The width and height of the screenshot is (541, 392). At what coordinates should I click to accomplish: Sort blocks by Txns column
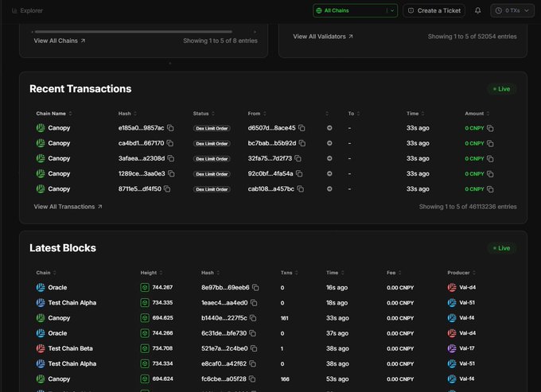pos(289,273)
